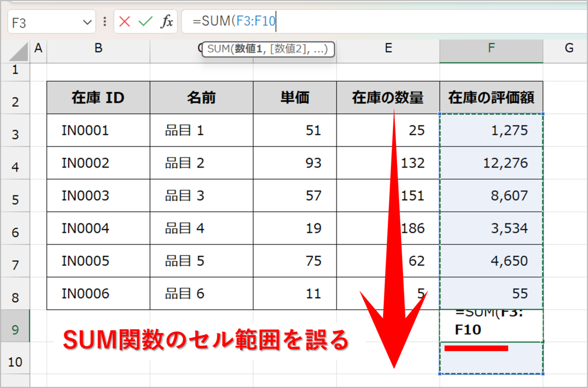The image size is (588, 388).
Task: Click the 数値1 argument in the tooltip
Action: pos(248,49)
